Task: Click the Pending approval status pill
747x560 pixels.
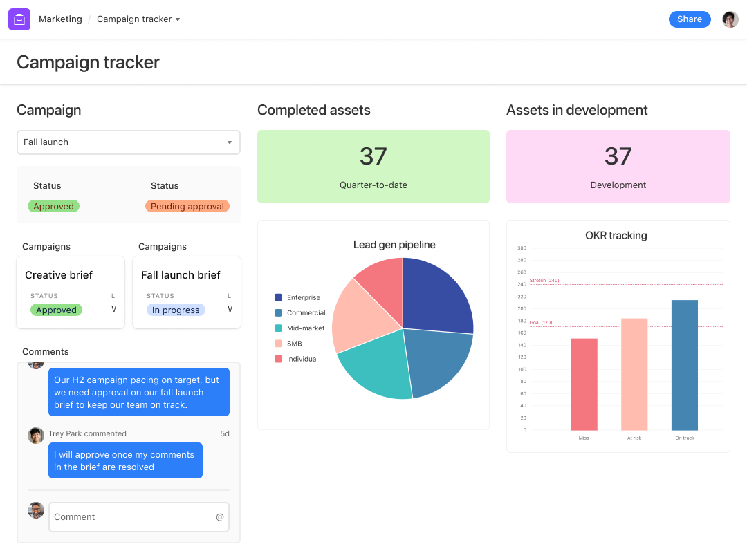Action: pyautogui.click(x=187, y=206)
